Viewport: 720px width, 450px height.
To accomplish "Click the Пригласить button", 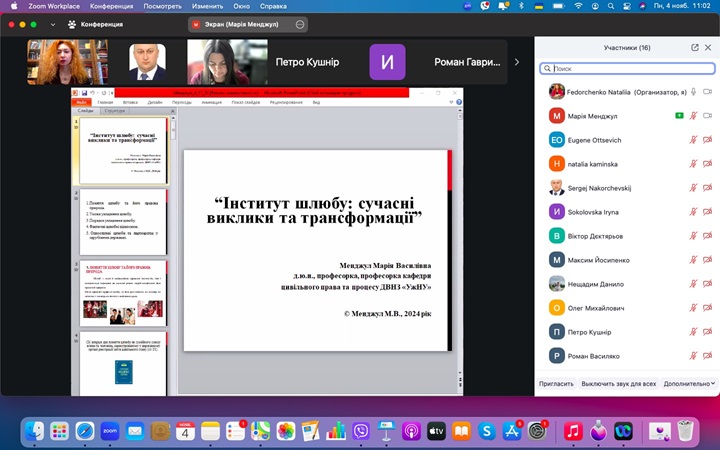I will (556, 383).
